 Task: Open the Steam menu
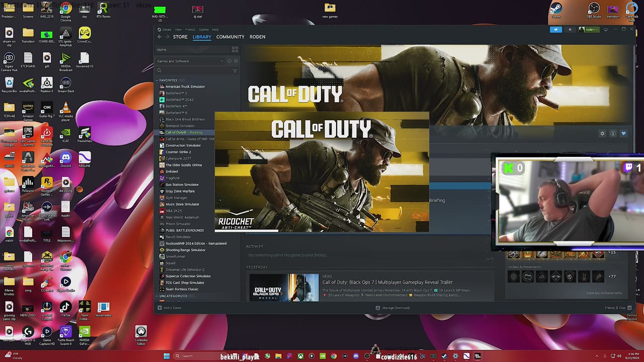coord(167,30)
